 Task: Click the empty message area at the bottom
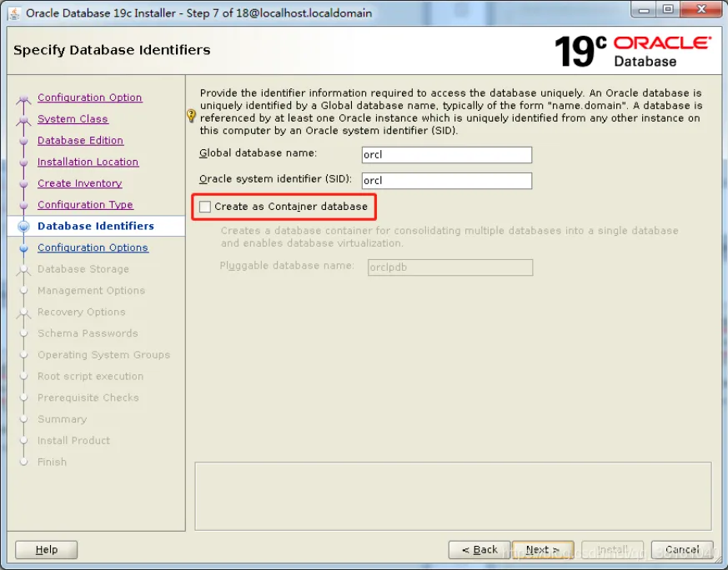(453, 496)
